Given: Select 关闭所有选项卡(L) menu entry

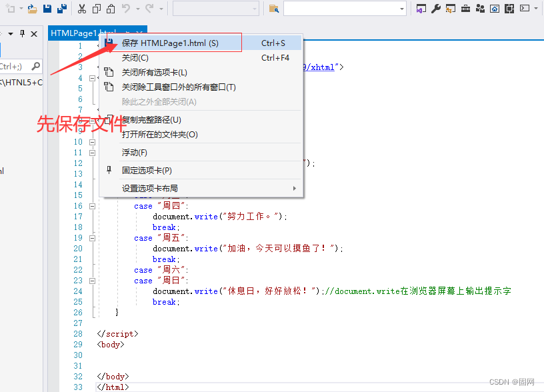Looking at the screenshot, I should (201, 72).
